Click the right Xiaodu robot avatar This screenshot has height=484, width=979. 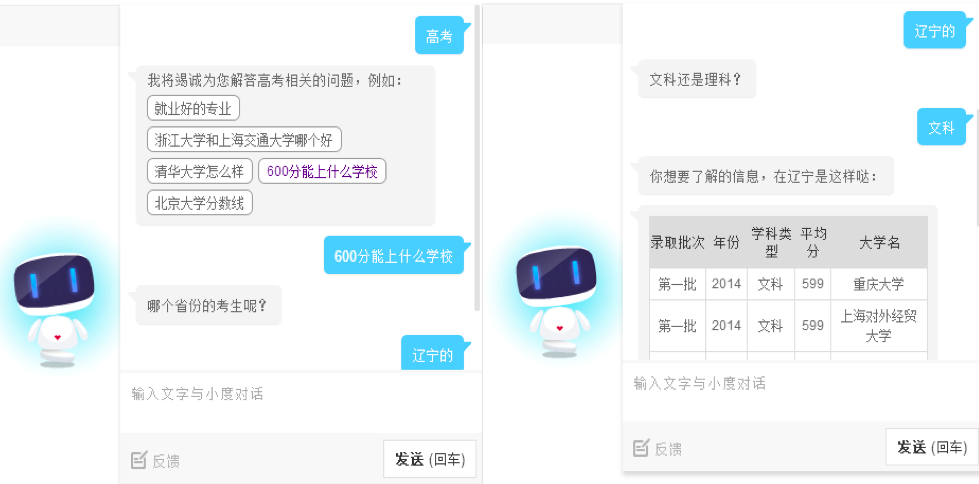point(557,300)
